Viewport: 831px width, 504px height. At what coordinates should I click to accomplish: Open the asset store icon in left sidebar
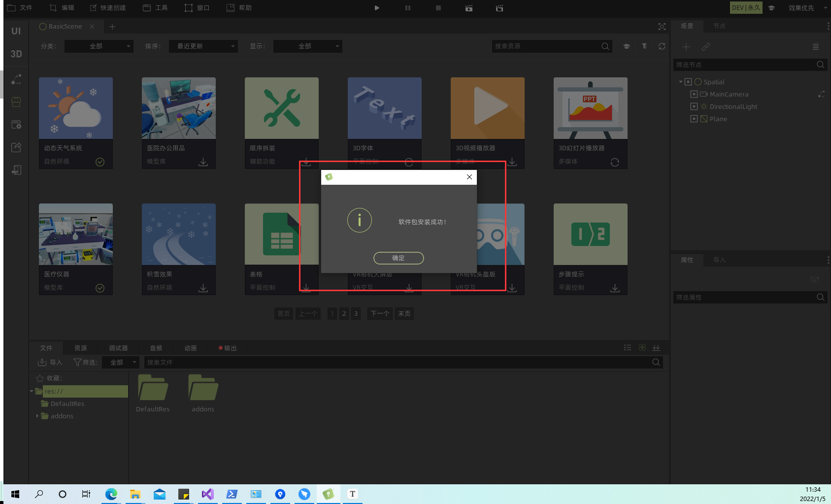pyautogui.click(x=16, y=102)
